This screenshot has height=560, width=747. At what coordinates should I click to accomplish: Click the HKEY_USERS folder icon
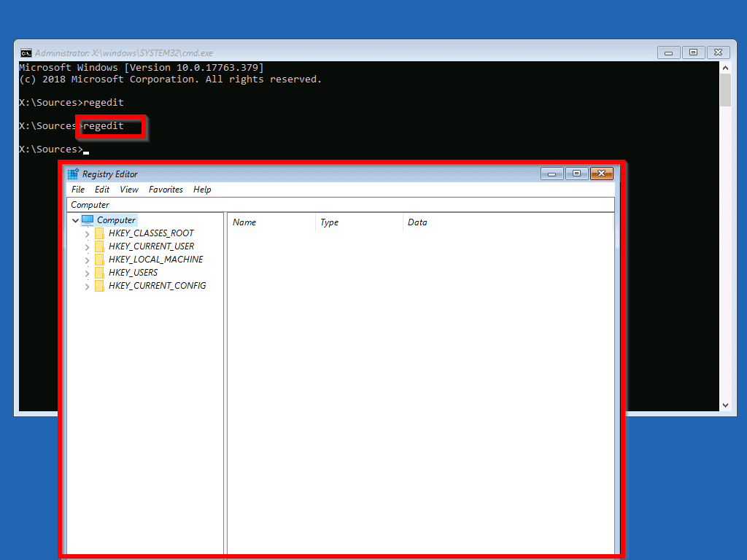tap(99, 272)
